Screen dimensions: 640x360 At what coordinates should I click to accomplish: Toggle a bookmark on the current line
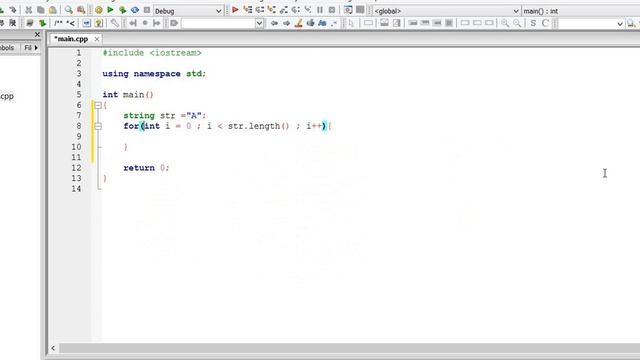point(144,23)
